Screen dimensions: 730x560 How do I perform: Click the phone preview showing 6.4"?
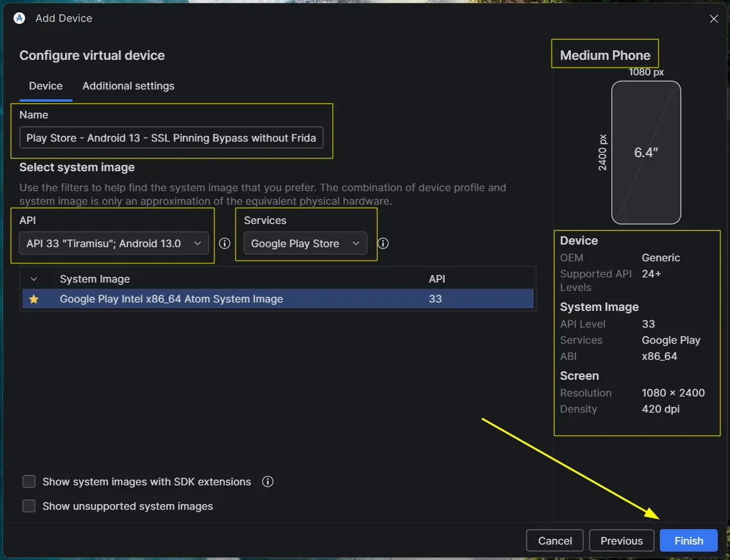646,152
